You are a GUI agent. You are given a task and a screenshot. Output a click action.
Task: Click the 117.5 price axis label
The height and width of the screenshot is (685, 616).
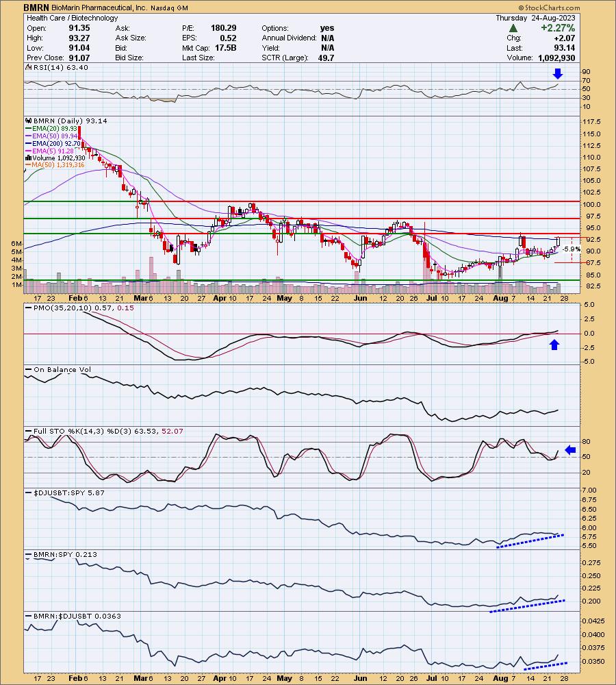(x=591, y=122)
